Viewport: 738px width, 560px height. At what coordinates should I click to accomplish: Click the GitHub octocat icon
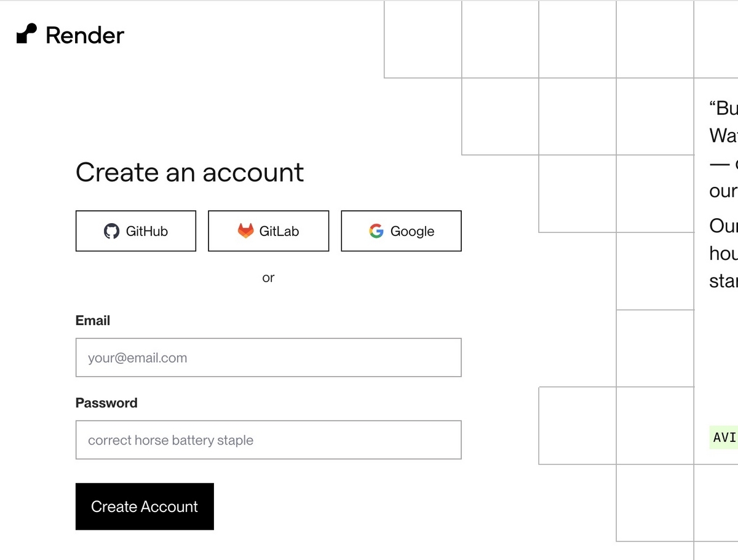point(111,231)
